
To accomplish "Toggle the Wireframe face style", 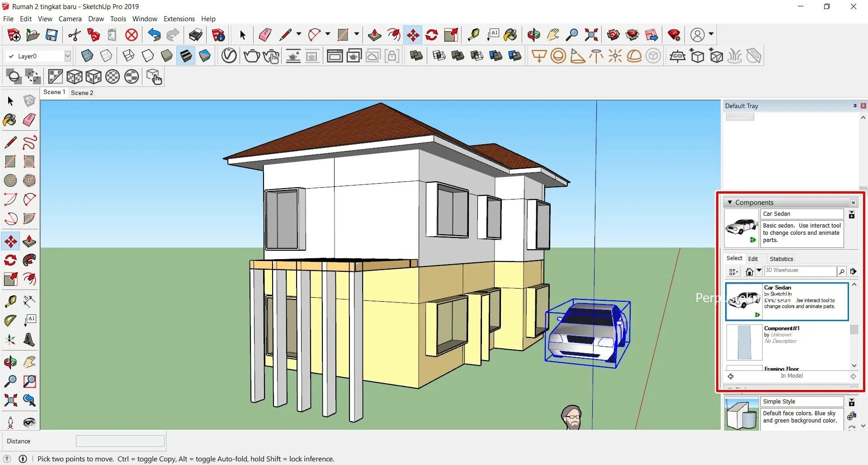I will coord(128,56).
